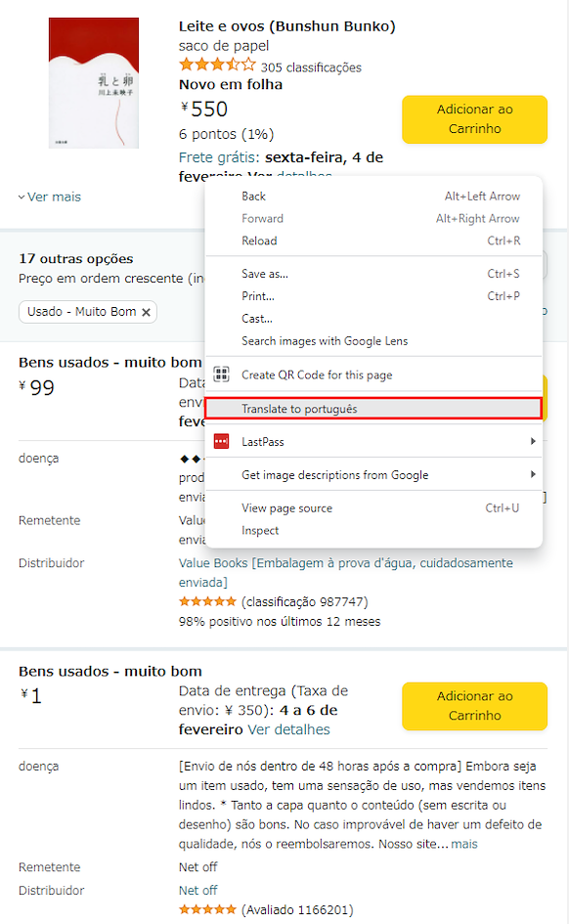Add the ¥550 book to cart
This screenshot has width=569, height=924.
[475, 119]
